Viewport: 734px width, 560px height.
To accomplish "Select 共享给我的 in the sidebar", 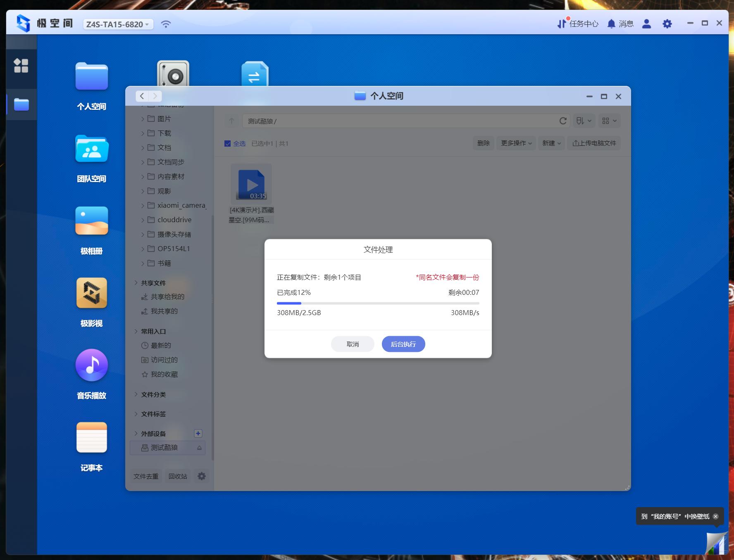I will [x=167, y=297].
